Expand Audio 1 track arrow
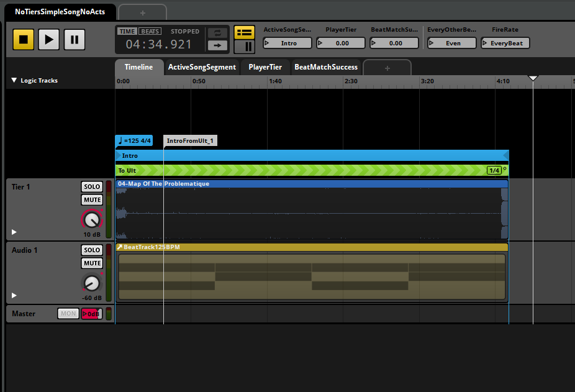The width and height of the screenshot is (575, 392). click(14, 296)
